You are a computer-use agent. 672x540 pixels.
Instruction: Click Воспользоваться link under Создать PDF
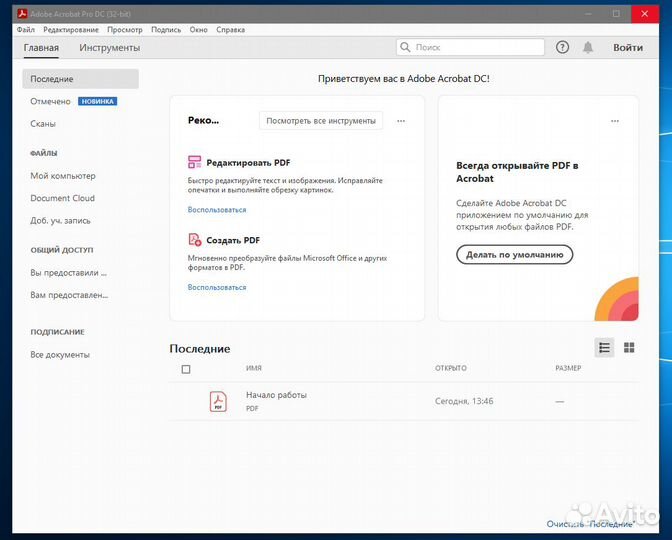click(217, 287)
